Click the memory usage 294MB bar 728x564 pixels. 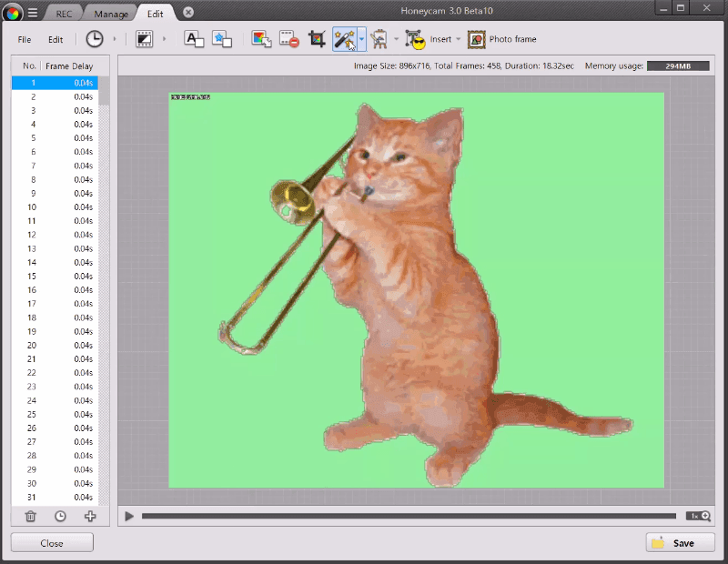[678, 65]
